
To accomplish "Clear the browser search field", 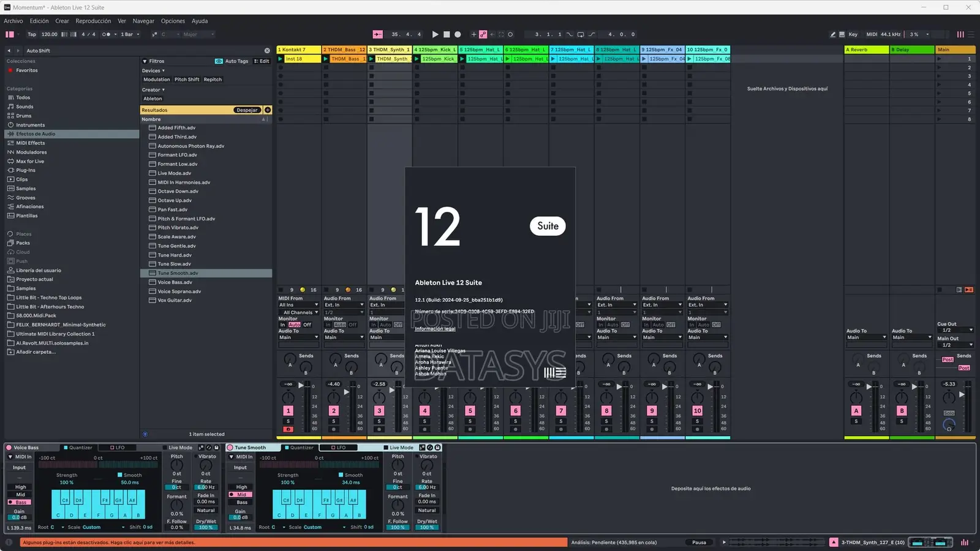I will click(x=267, y=51).
